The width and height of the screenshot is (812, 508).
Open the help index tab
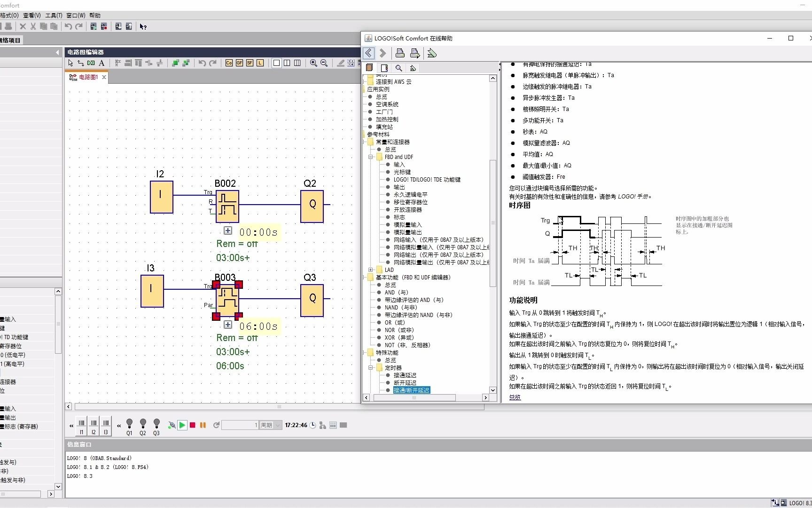(x=384, y=68)
